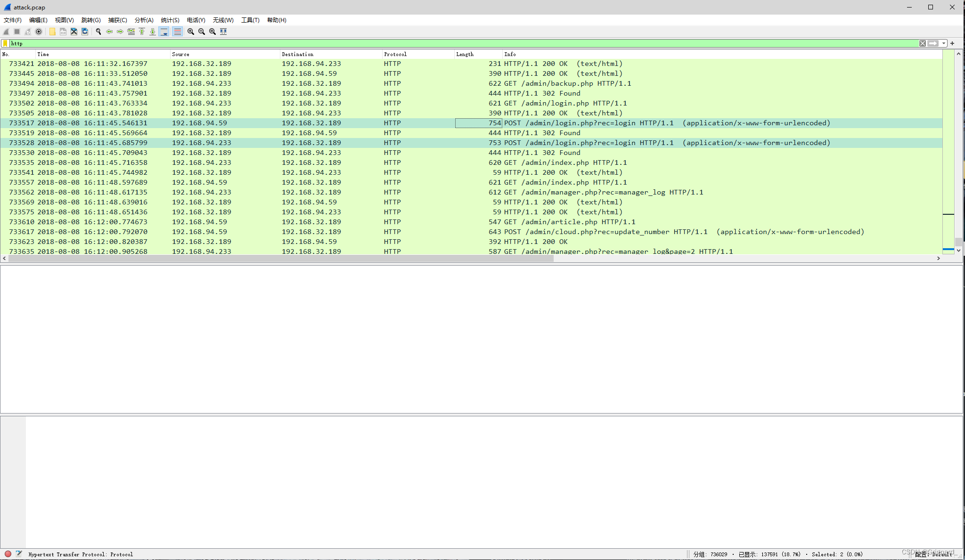Apply the display filter arrow button
This screenshot has height=560, width=965.
click(x=933, y=43)
